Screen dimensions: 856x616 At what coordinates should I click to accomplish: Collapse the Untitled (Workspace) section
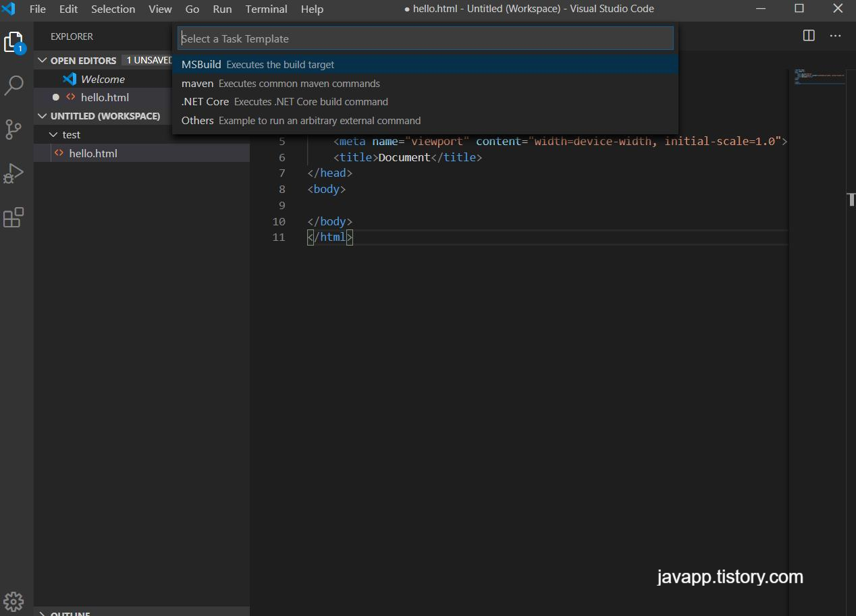(43, 116)
